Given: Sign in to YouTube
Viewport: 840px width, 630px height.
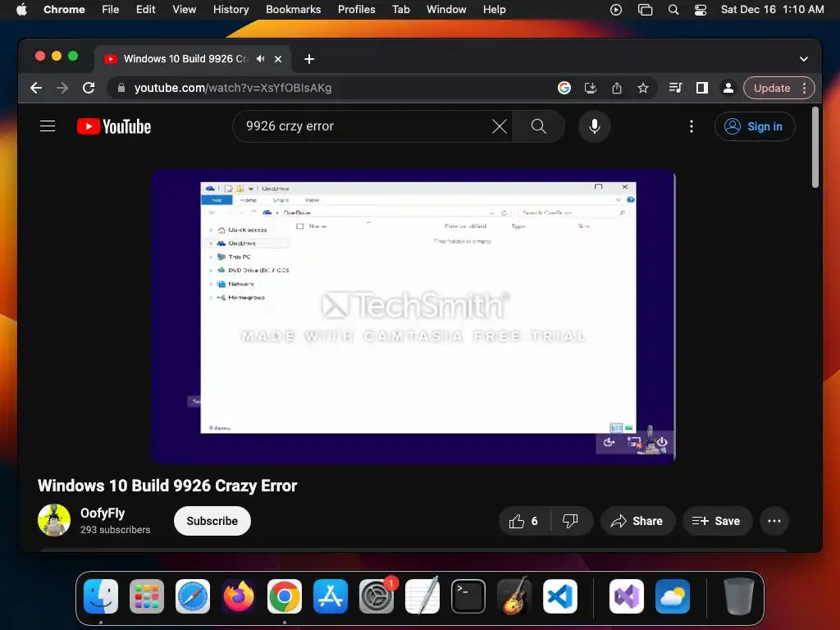Looking at the screenshot, I should 755,126.
